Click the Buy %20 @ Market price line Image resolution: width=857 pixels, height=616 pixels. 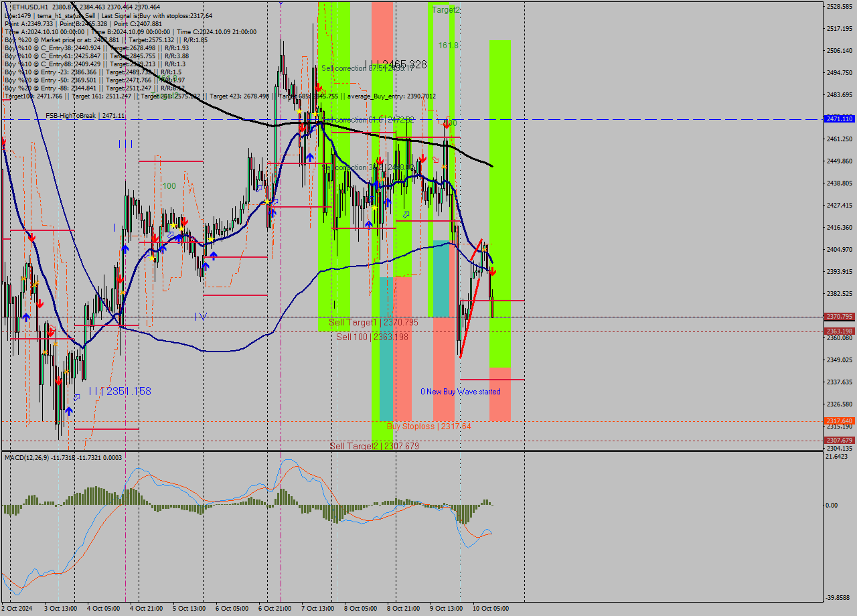coord(106,40)
